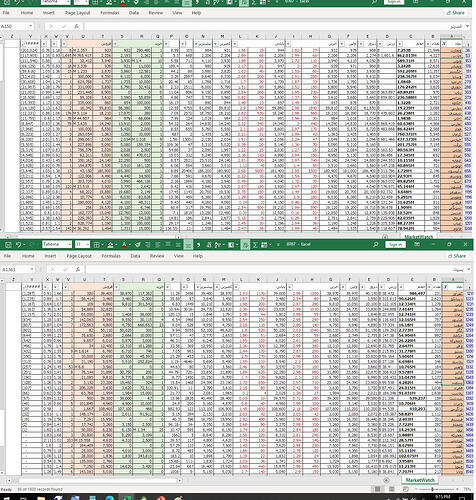This screenshot has width=476, height=500.
Task: Open filter dropdown on column P, upper window
Action: (166, 44)
